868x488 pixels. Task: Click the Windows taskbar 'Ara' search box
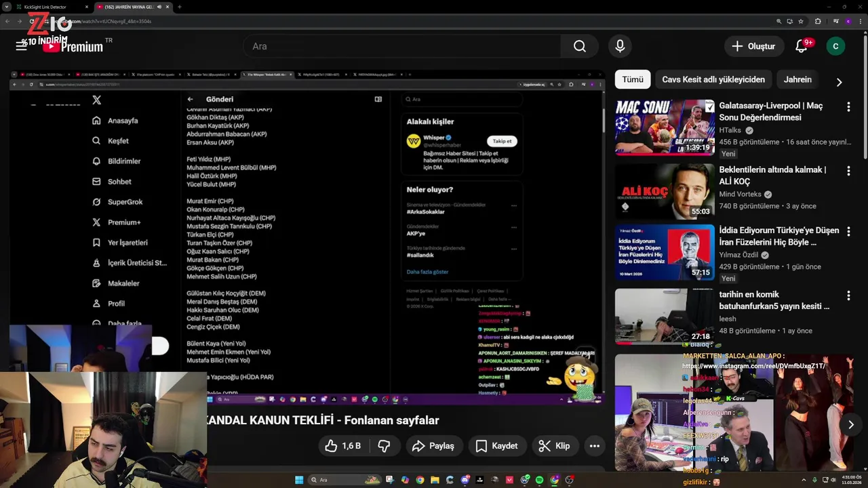(x=344, y=480)
